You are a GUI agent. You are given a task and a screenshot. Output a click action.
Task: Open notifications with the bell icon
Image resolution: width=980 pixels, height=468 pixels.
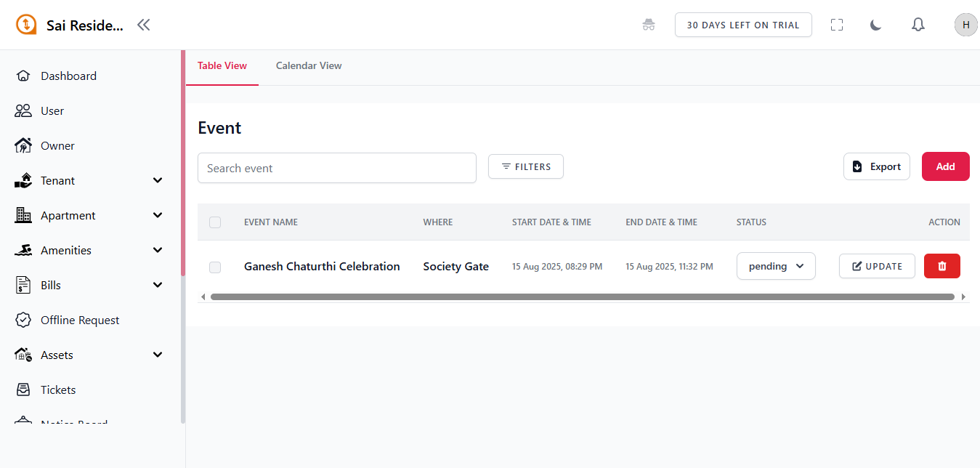(x=918, y=25)
